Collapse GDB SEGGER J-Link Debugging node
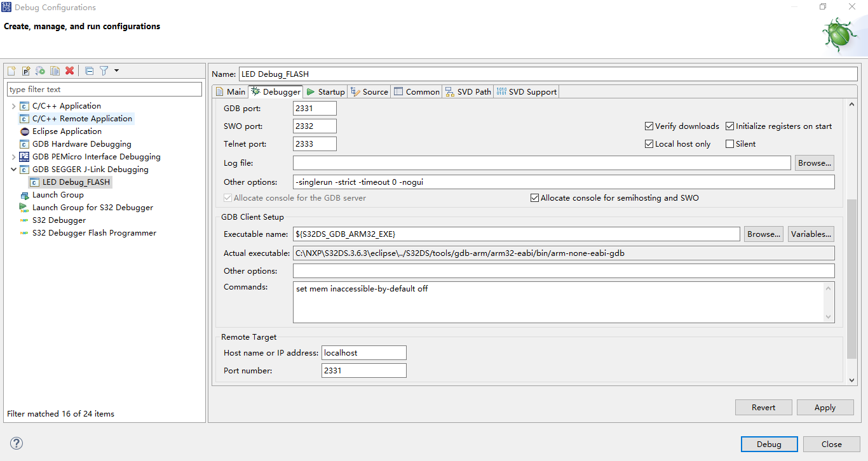Viewport: 868px width, 461px height. (13, 170)
